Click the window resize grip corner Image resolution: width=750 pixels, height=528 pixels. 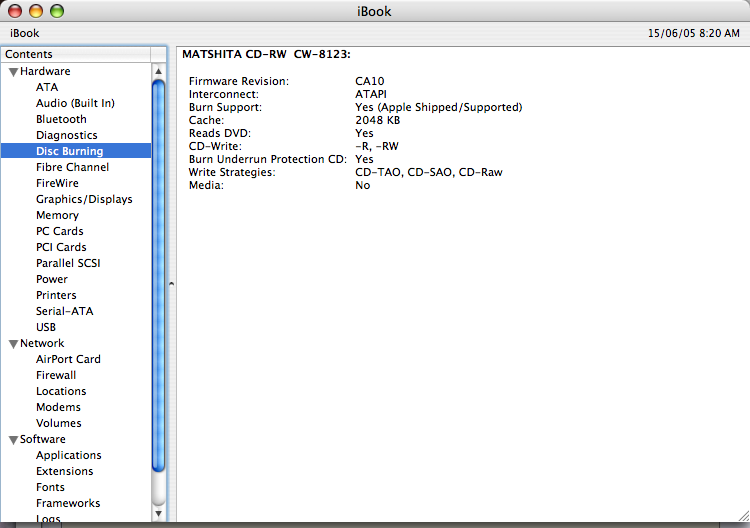(743, 516)
